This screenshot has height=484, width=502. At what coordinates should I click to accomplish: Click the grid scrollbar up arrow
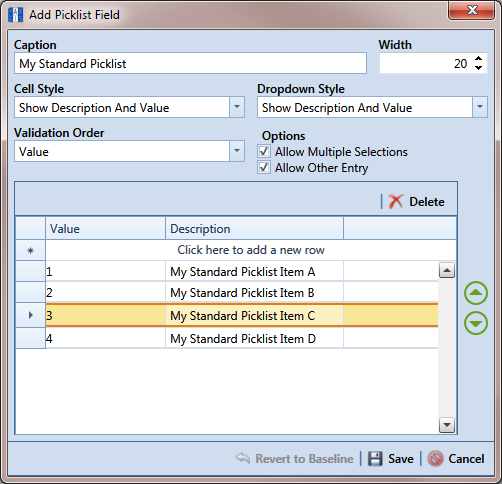(447, 270)
